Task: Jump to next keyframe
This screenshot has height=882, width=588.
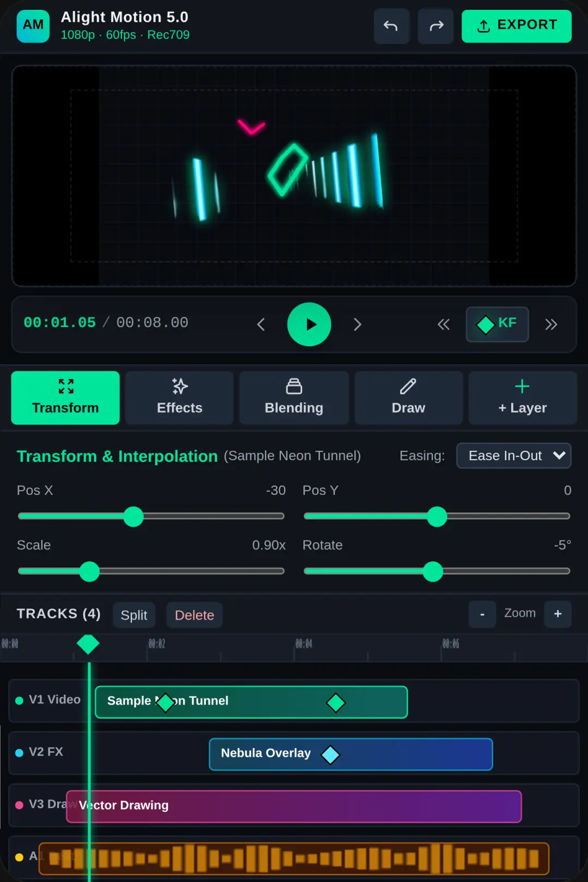Action: tap(551, 324)
